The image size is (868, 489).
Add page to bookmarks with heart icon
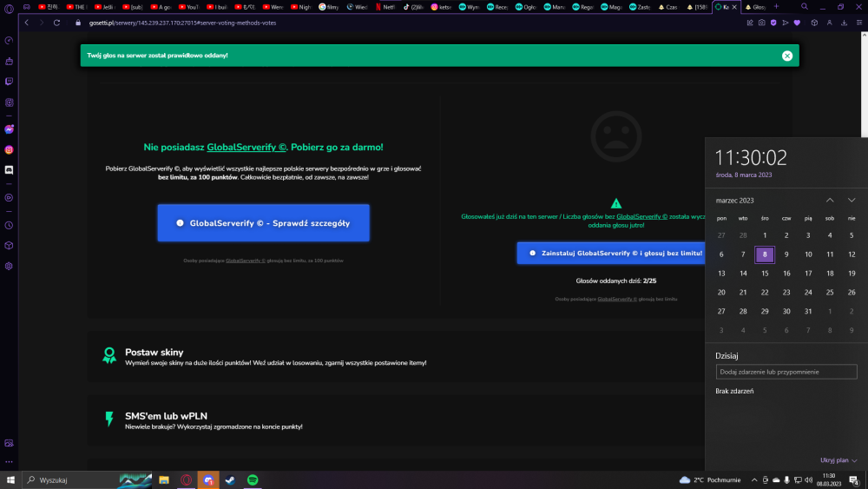797,23
